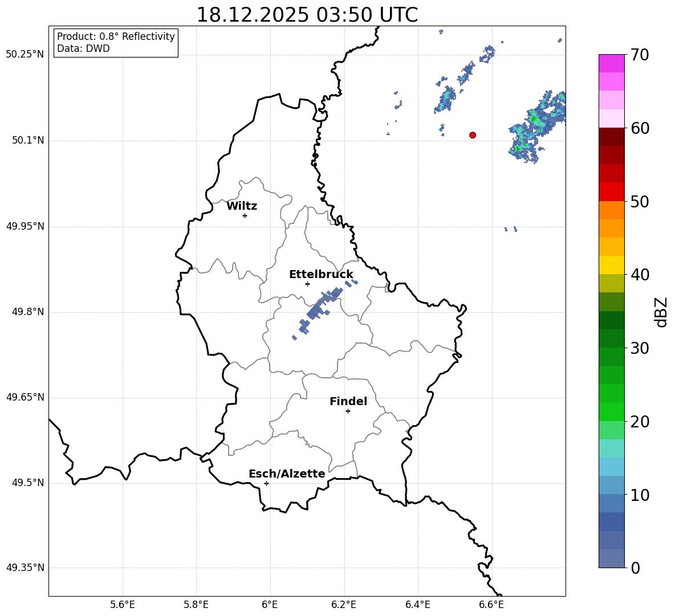Image resolution: width=675 pixels, height=616 pixels.
Task: Click the 49.8°N latitude label
Action: (28, 312)
